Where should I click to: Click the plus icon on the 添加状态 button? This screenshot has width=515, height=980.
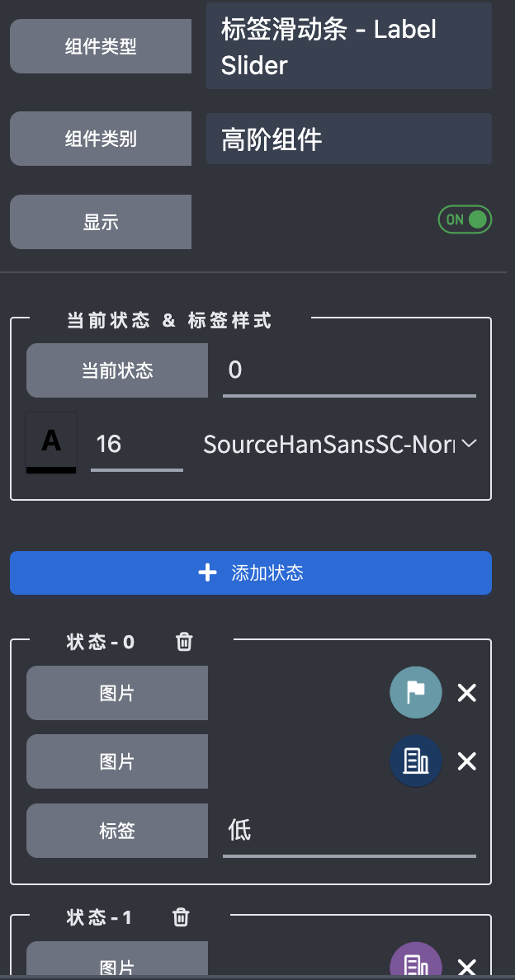[206, 572]
